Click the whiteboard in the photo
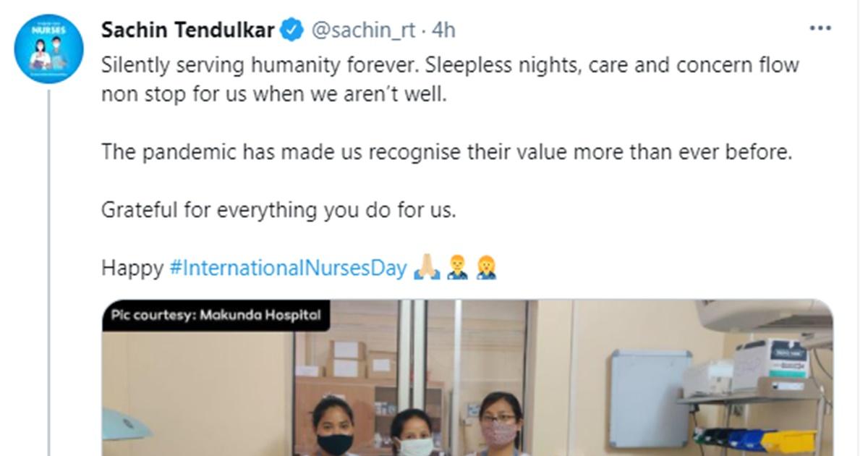The width and height of the screenshot is (868, 456). point(650,398)
